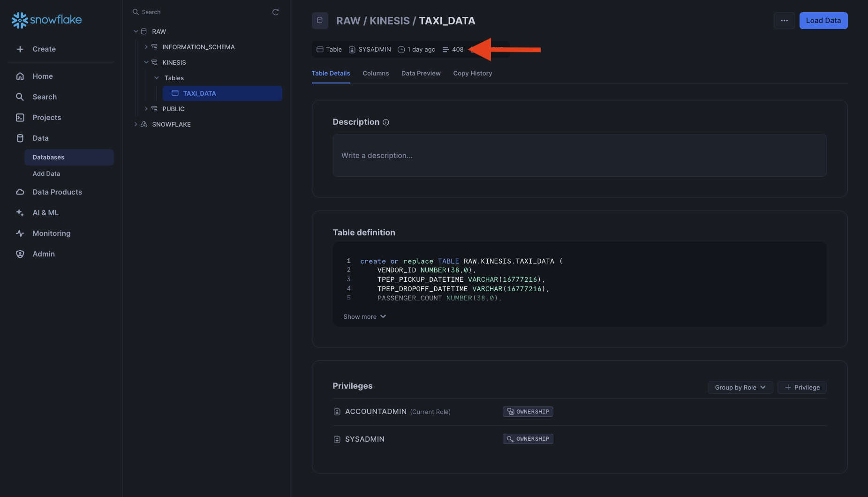This screenshot has height=497, width=868.
Task: Click the Home house icon
Action: click(20, 76)
